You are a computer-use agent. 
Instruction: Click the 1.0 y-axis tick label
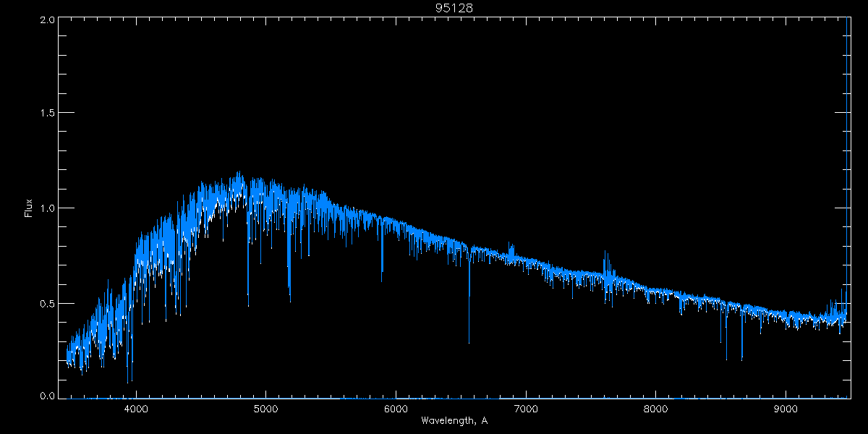pos(48,208)
